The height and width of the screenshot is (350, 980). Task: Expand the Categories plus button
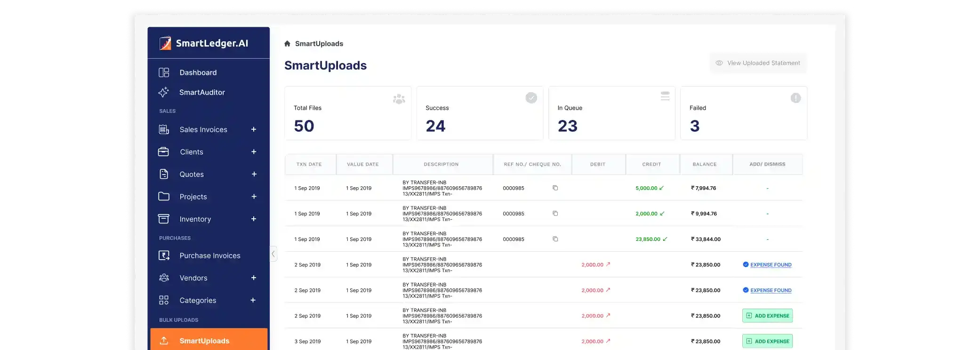tap(253, 300)
